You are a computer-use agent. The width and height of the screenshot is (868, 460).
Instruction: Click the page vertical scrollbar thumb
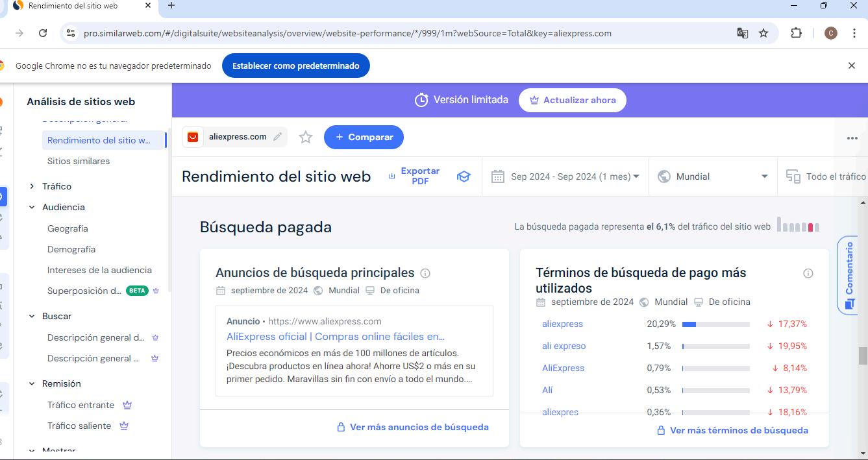863,356
